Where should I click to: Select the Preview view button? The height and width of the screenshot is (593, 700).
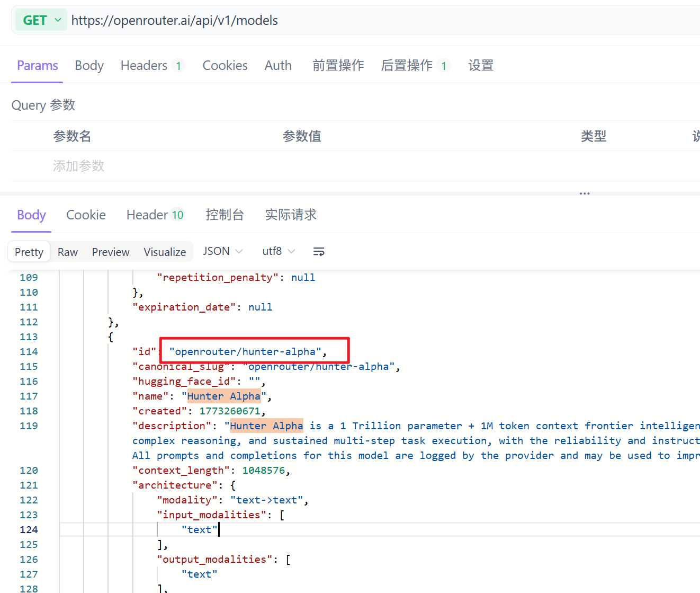(x=111, y=252)
